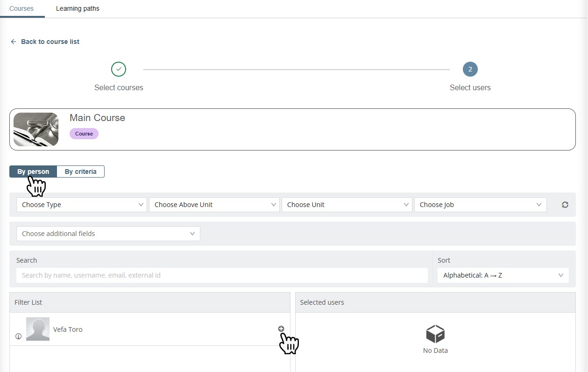Select the By person toggle
This screenshot has width=588, height=372.
[x=33, y=172]
